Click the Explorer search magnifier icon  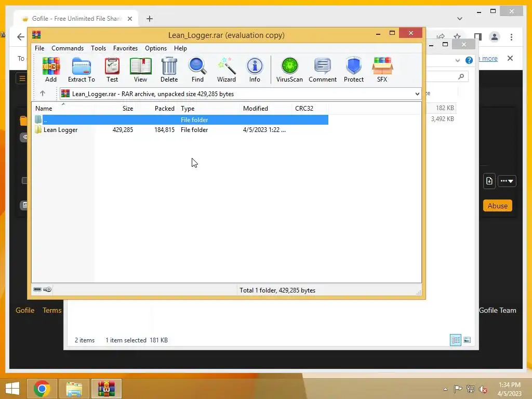click(x=461, y=77)
